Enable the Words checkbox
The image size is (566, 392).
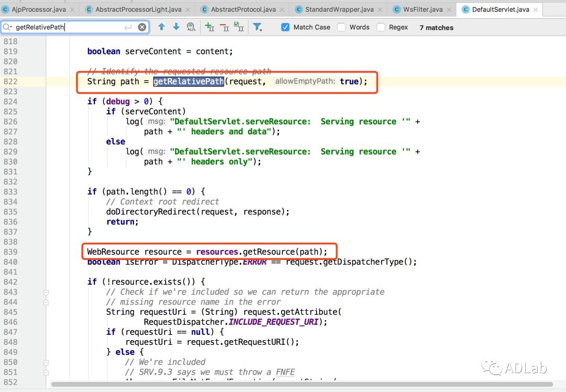[x=341, y=27]
